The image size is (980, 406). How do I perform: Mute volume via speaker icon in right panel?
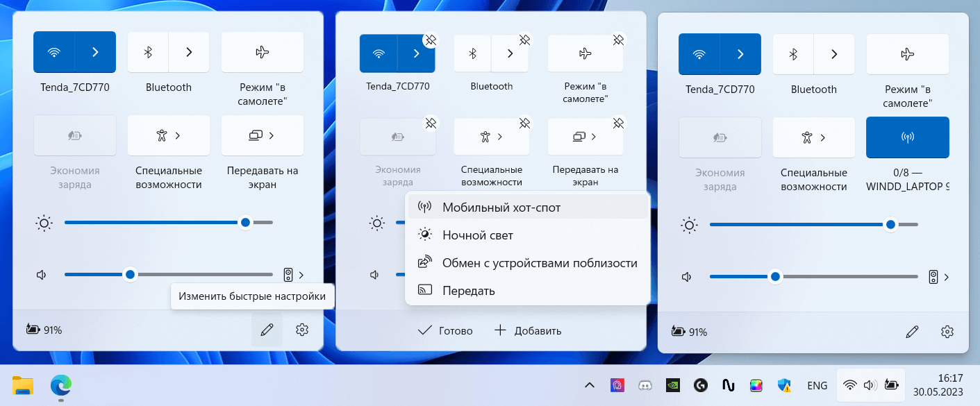coord(687,277)
